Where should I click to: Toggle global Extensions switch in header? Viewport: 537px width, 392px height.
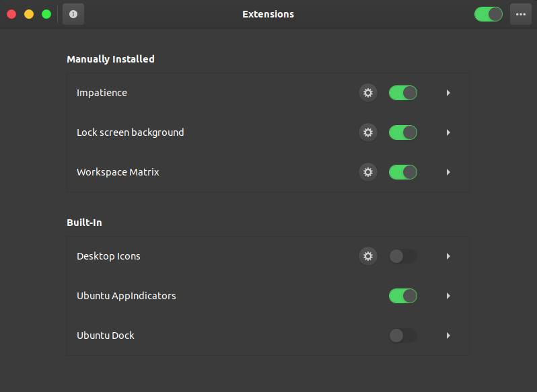point(489,14)
